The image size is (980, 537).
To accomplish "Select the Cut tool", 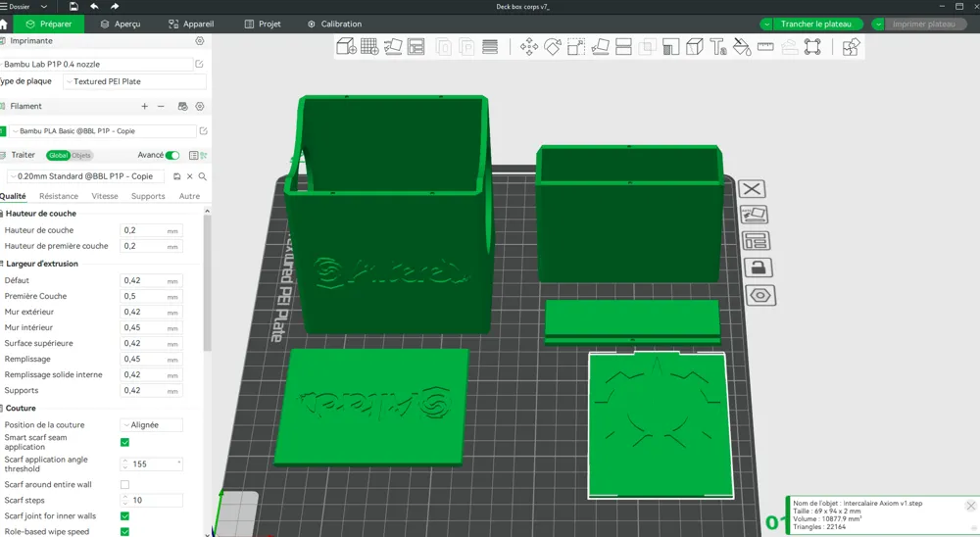I will pos(623,46).
